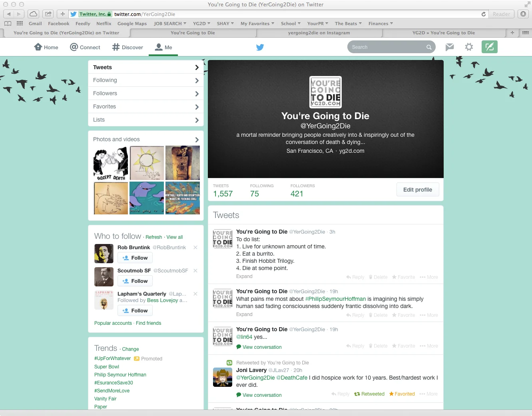Open the Connect tab
Viewport: 532px width, 416px height.
click(85, 47)
